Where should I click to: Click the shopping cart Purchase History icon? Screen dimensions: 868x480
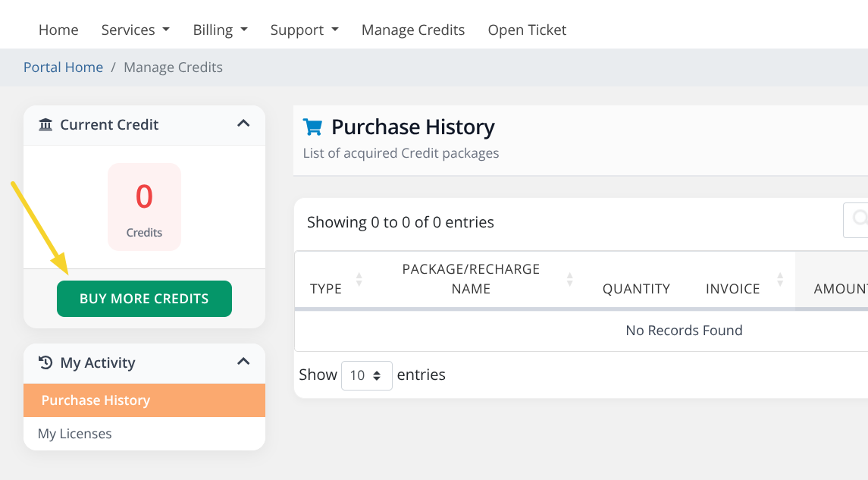coord(312,126)
